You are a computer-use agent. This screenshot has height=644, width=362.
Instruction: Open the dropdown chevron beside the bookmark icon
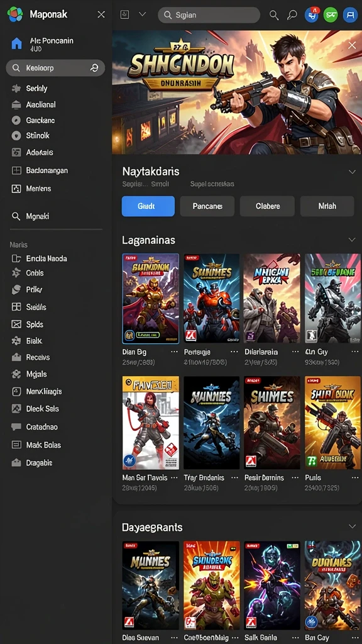click(x=143, y=14)
